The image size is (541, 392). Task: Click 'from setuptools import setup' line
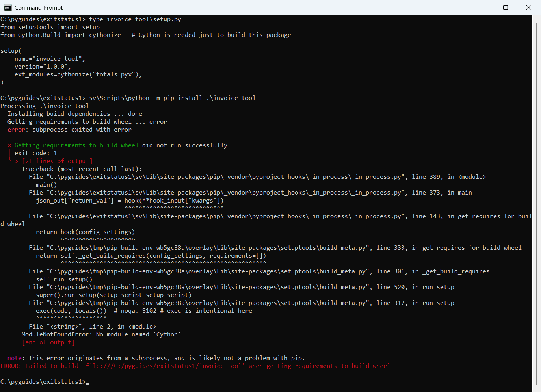(x=50, y=27)
